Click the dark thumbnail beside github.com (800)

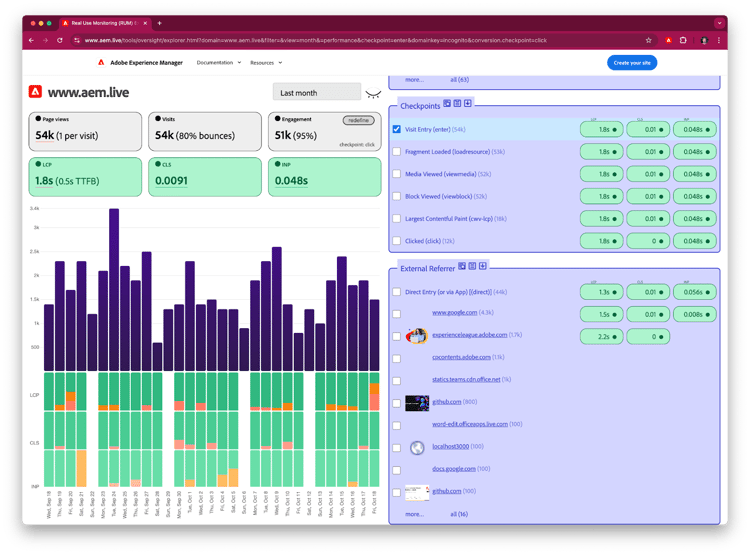point(417,403)
